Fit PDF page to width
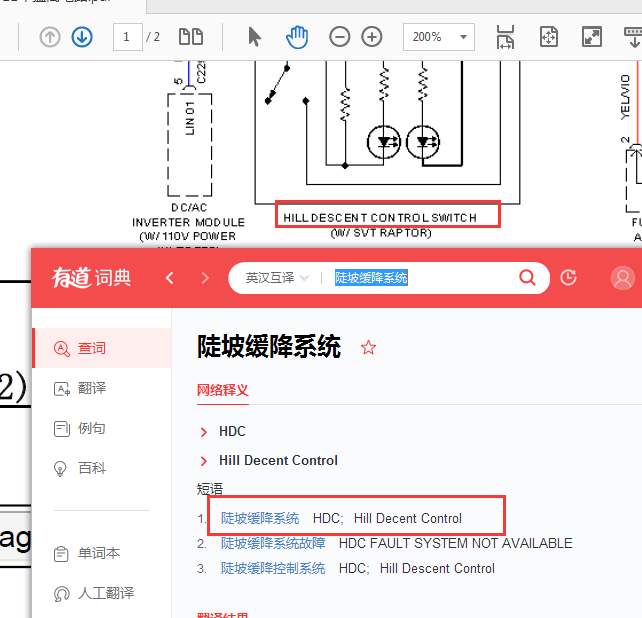This screenshot has height=618, width=642. pyautogui.click(x=505, y=37)
